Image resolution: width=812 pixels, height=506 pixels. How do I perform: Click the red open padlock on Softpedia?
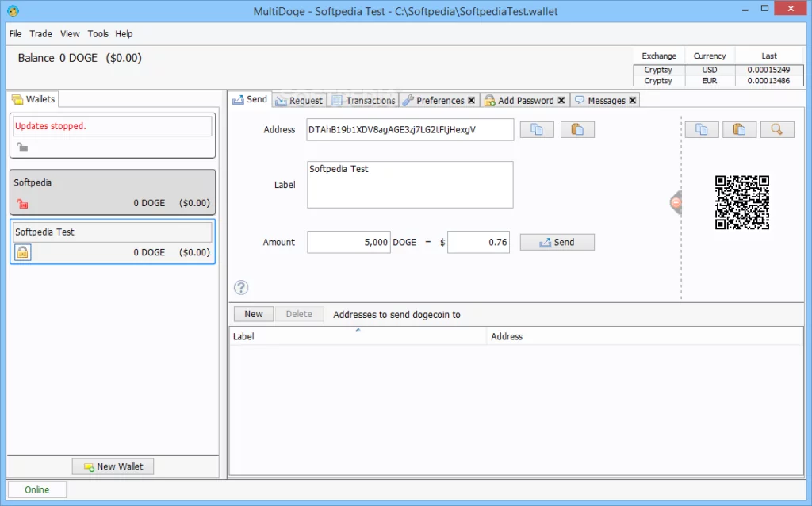click(23, 204)
